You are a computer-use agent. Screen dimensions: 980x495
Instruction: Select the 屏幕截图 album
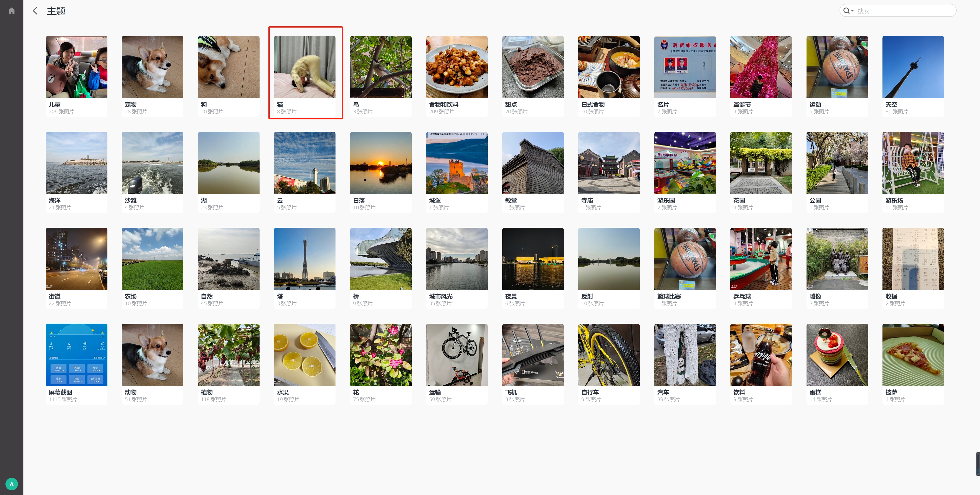(76, 363)
